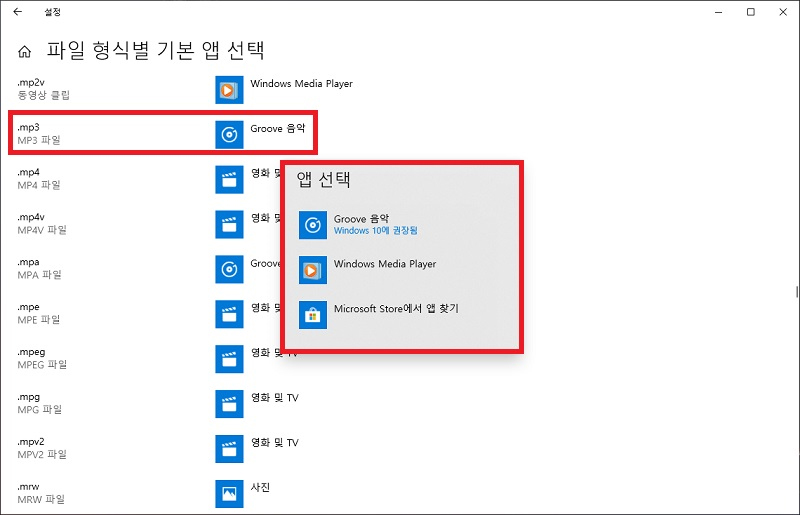Click the .mp4v MP4V 파일 file type text
Image resolution: width=800 pixels, height=515 pixels.
(x=42, y=224)
